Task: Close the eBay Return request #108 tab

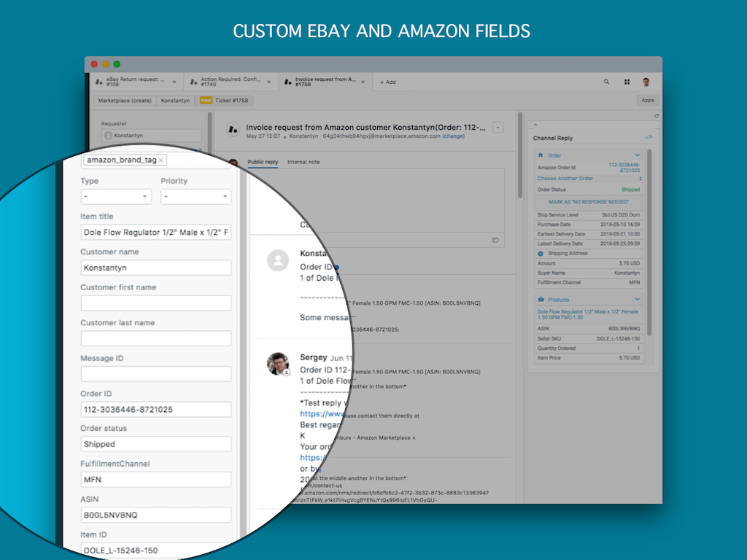Action: [174, 82]
